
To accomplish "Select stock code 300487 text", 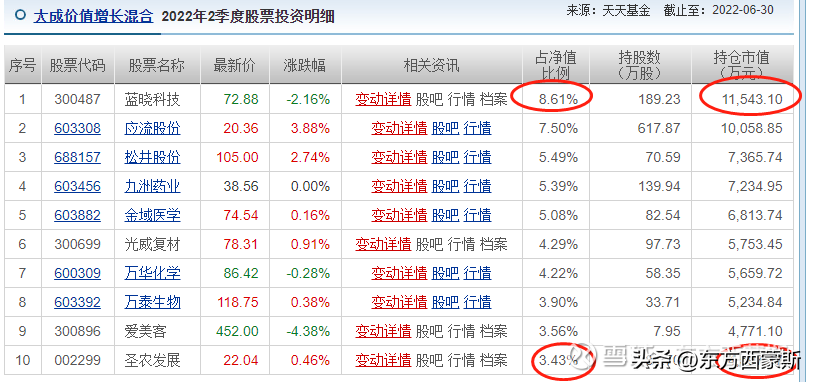I will click(x=77, y=99).
